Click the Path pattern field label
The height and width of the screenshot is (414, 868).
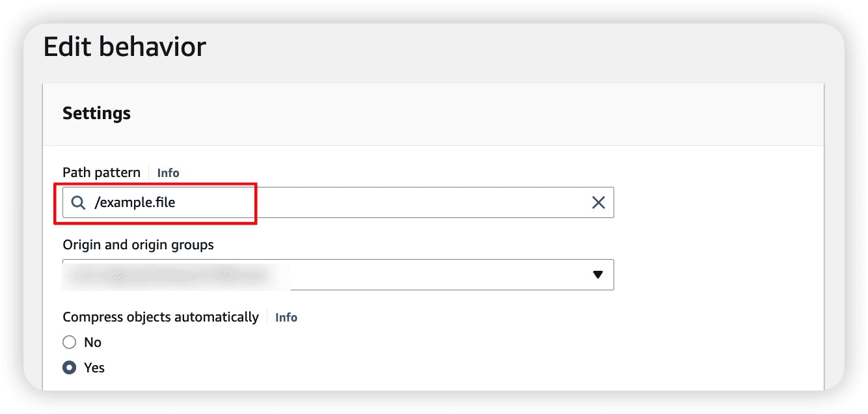(102, 172)
